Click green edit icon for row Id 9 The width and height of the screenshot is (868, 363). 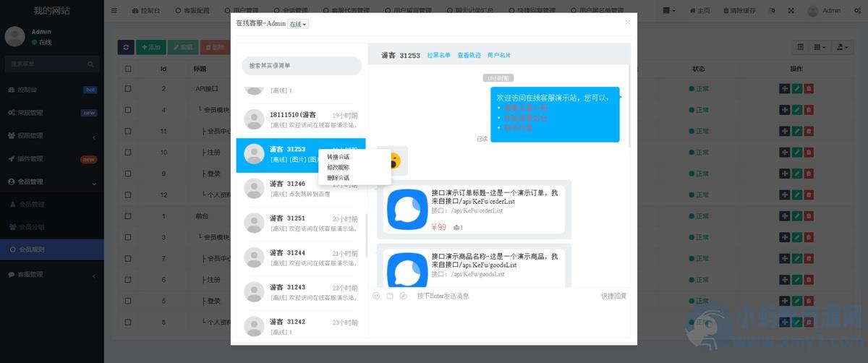[x=796, y=174]
